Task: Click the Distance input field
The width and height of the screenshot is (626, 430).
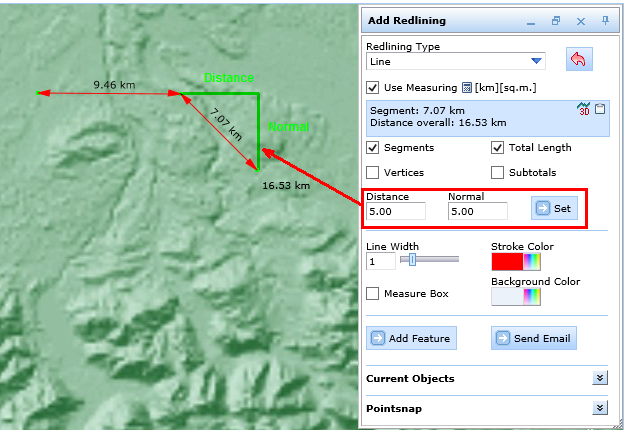Action: 396,211
